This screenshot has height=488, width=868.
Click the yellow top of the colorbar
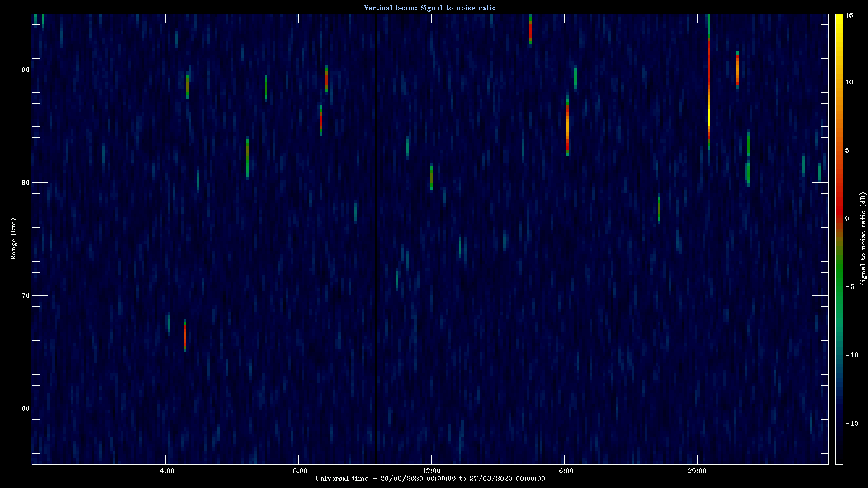[839, 20]
